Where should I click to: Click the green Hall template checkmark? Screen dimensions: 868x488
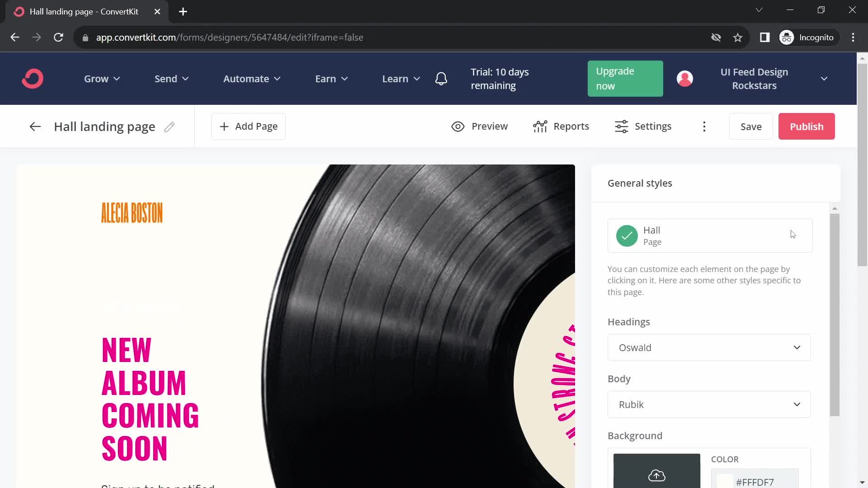tap(627, 236)
